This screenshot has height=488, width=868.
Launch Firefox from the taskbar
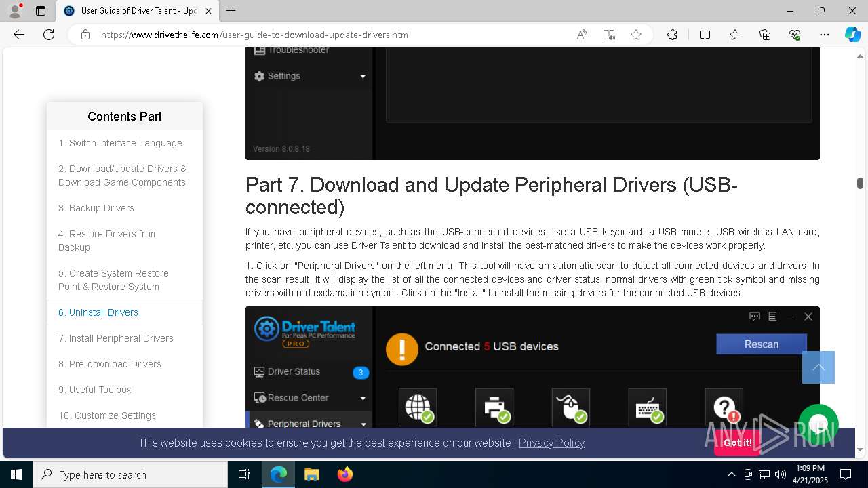(x=344, y=474)
